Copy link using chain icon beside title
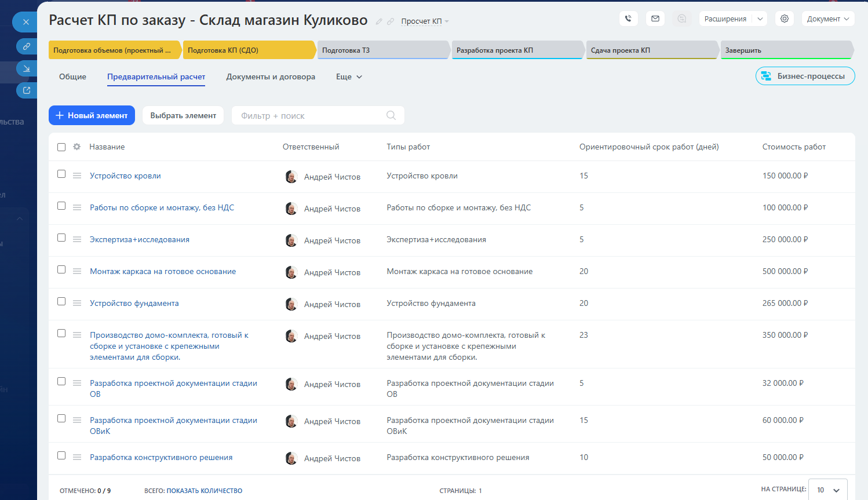The height and width of the screenshot is (500, 868). (x=391, y=21)
